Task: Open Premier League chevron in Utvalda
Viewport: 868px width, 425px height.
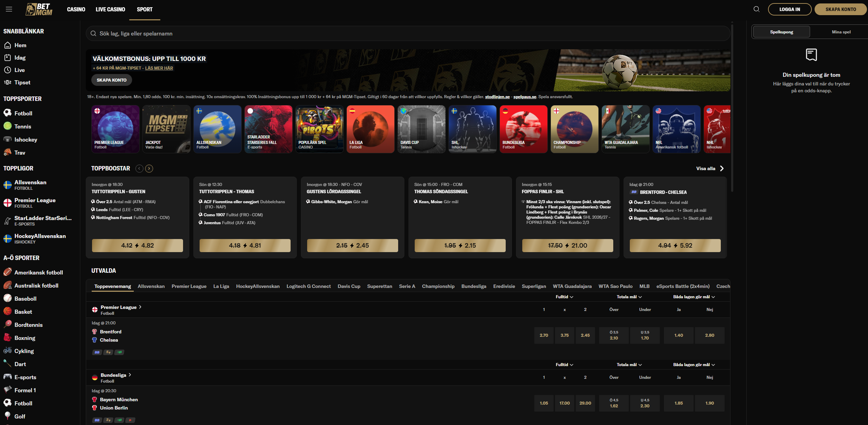Action: (x=140, y=307)
